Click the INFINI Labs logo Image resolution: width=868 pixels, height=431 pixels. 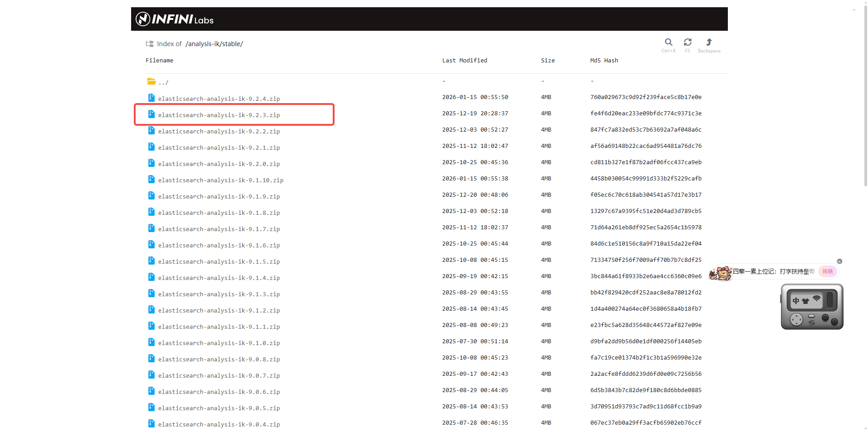[x=175, y=19]
